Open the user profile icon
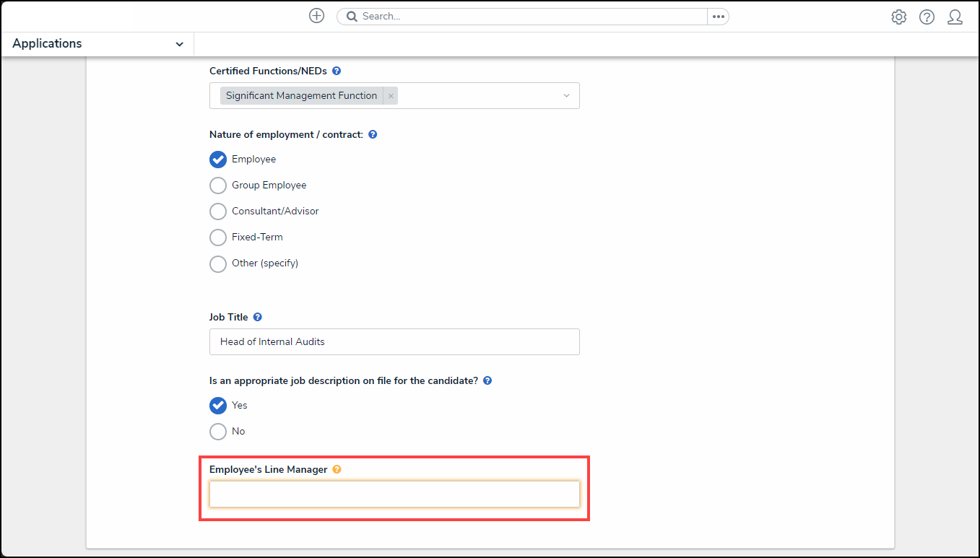The image size is (980, 558). [955, 17]
